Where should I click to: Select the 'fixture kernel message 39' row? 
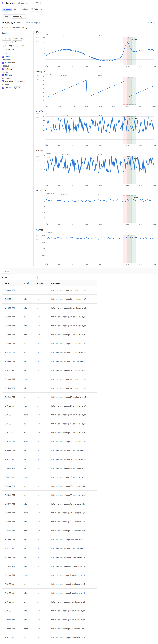pos(49,290)
